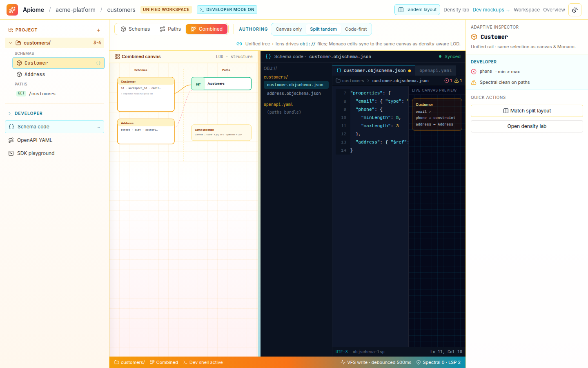The height and width of the screenshot is (368, 588).
Task: Open OpenAPI YAML in the sidebar
Action: 54,140
